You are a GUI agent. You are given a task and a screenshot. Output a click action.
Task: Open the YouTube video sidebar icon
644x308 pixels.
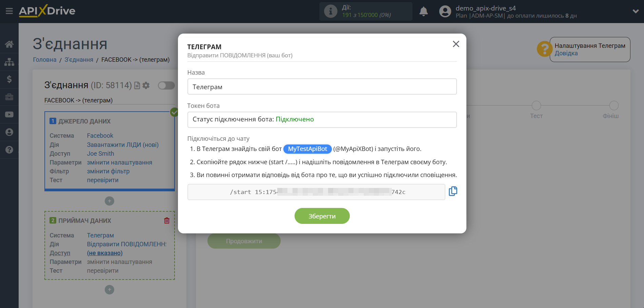pos(9,115)
